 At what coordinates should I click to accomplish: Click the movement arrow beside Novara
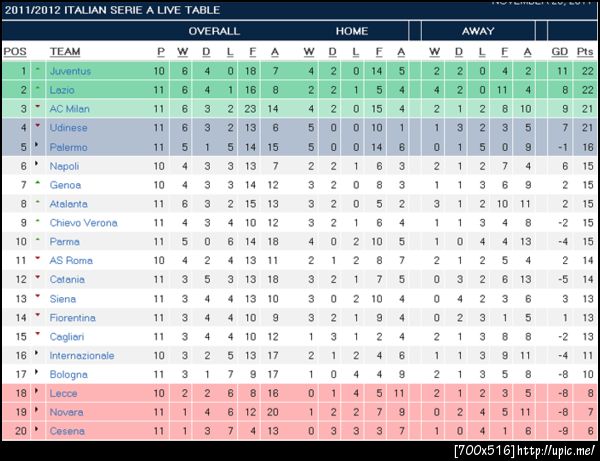click(38, 411)
